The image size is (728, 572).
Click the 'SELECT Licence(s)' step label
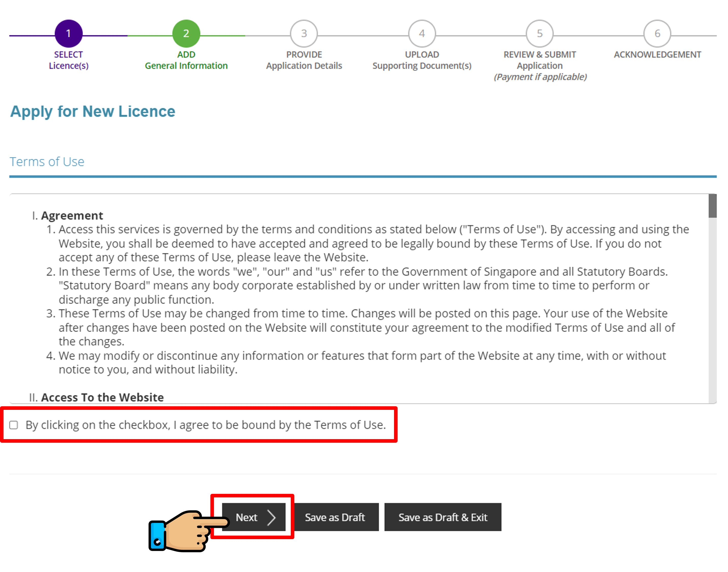point(69,60)
